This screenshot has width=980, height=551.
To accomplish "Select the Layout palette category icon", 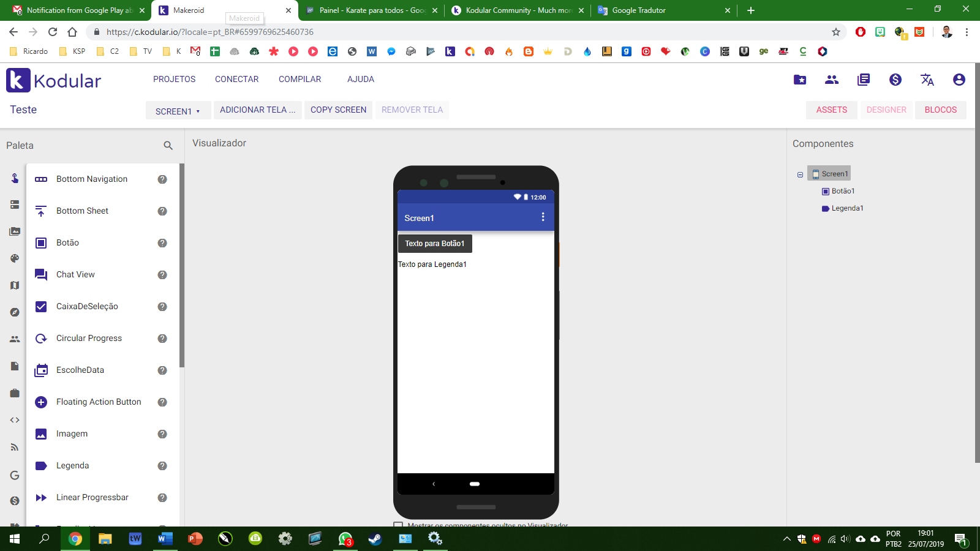I will point(15,204).
